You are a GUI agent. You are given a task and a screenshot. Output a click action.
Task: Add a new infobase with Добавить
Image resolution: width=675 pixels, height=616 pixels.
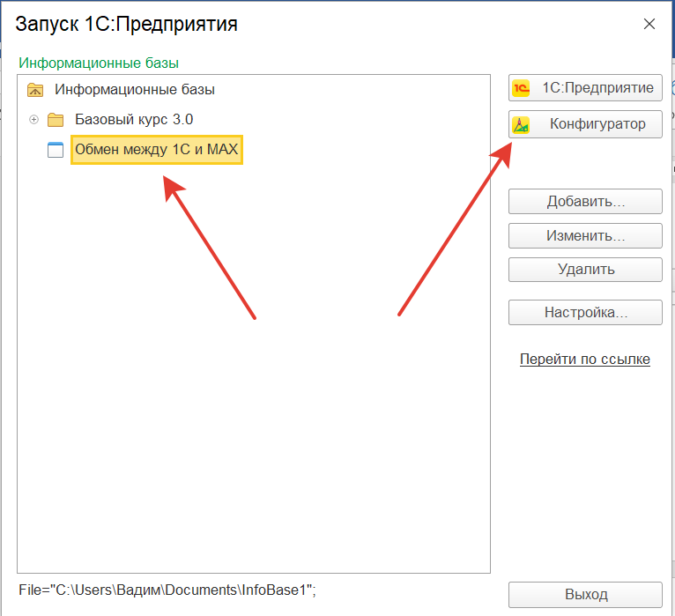coord(585,201)
